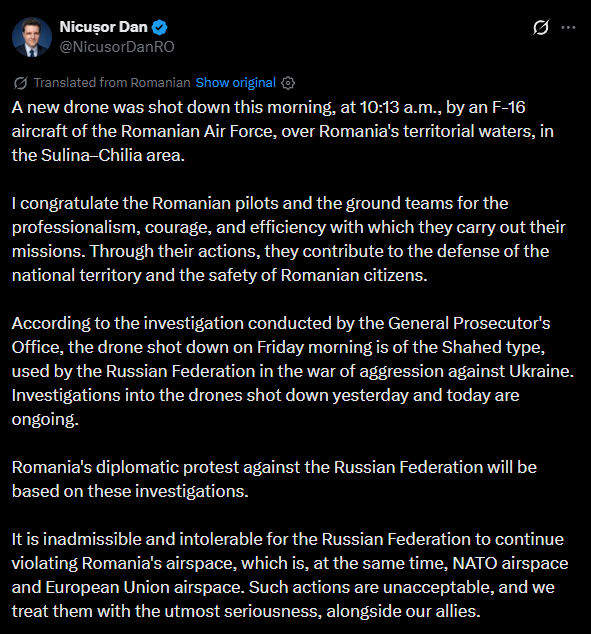Open translation settings gear icon
Image resolution: width=591 pixels, height=634 pixels.
click(x=288, y=83)
